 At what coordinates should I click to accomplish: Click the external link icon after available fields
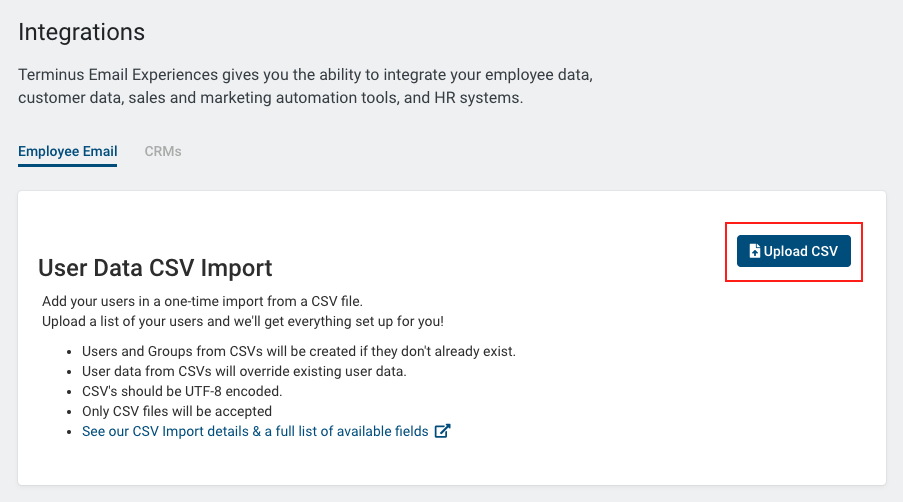tap(442, 431)
